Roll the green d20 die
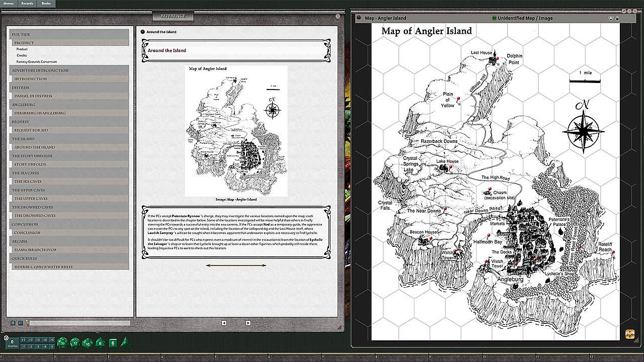The height and width of the screenshot is (362, 644). click(x=62, y=343)
